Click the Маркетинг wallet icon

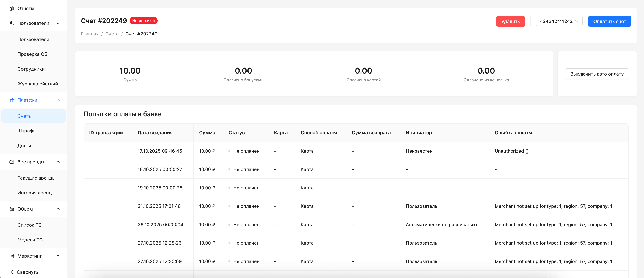point(11,256)
